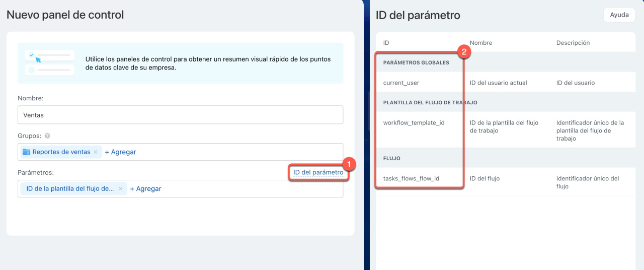Click the Parámetros globales section header
This screenshot has width=644, height=270.
416,63
